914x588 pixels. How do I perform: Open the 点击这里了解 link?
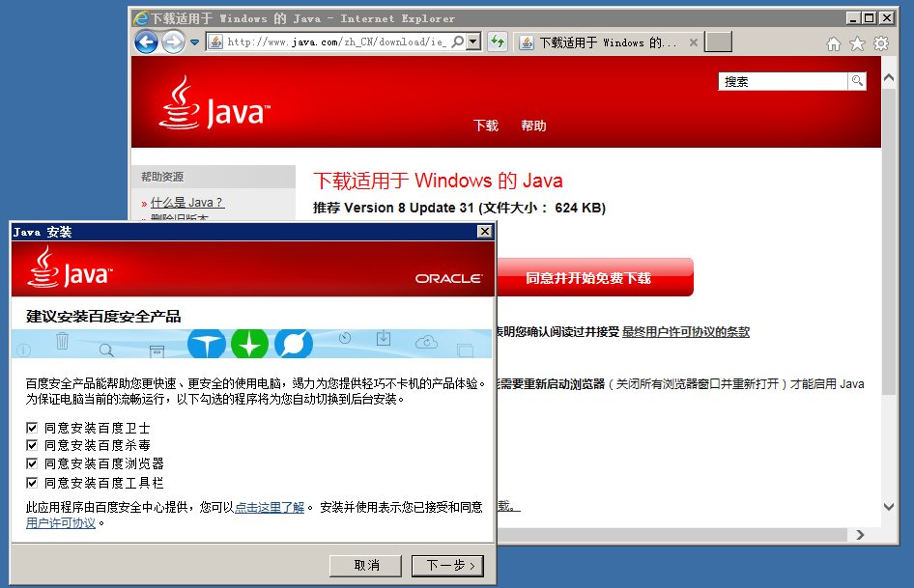(270, 508)
